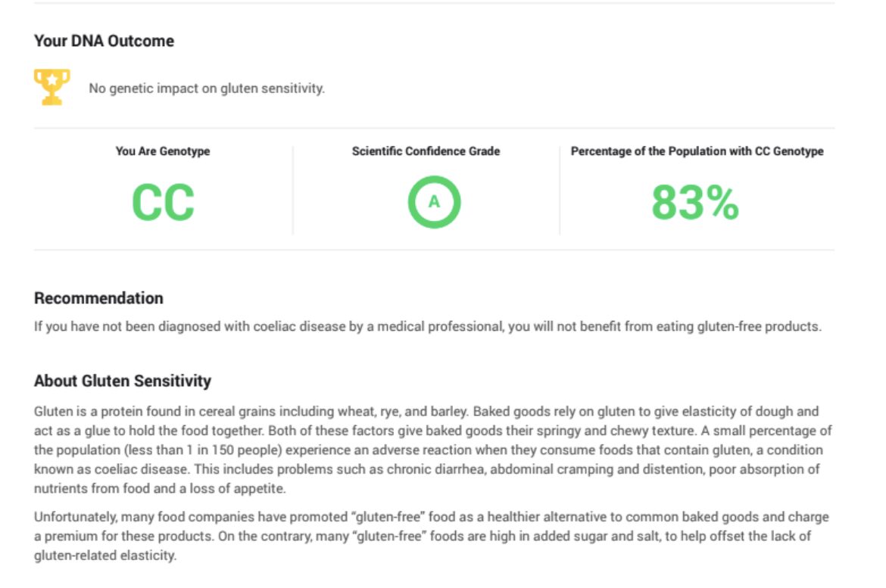Click the star on the trophy icon
Viewport: 886px width, 588px height.
coord(52,79)
